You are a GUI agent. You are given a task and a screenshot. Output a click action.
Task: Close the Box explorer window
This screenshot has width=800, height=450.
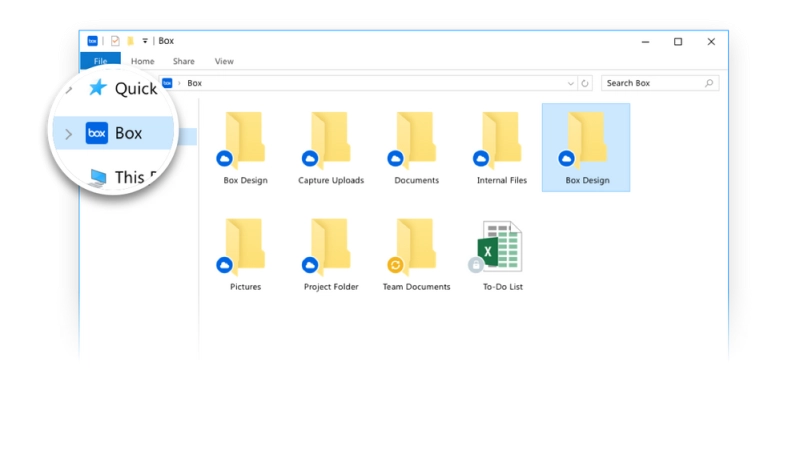click(711, 42)
